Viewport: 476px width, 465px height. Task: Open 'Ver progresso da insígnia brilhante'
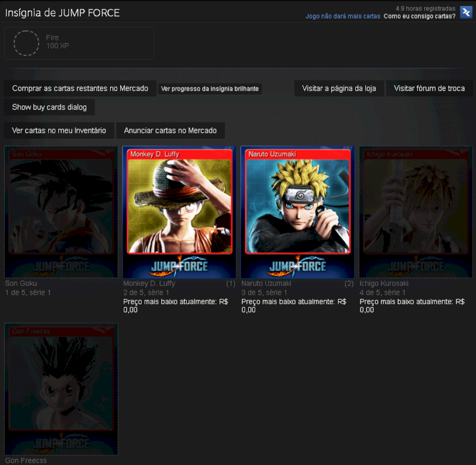[x=210, y=89]
